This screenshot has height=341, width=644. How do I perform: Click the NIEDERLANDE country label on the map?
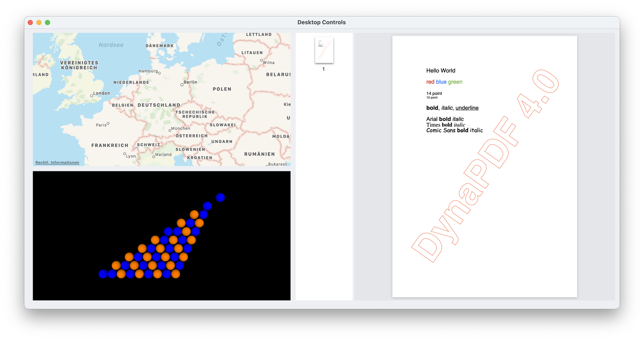pos(131,83)
